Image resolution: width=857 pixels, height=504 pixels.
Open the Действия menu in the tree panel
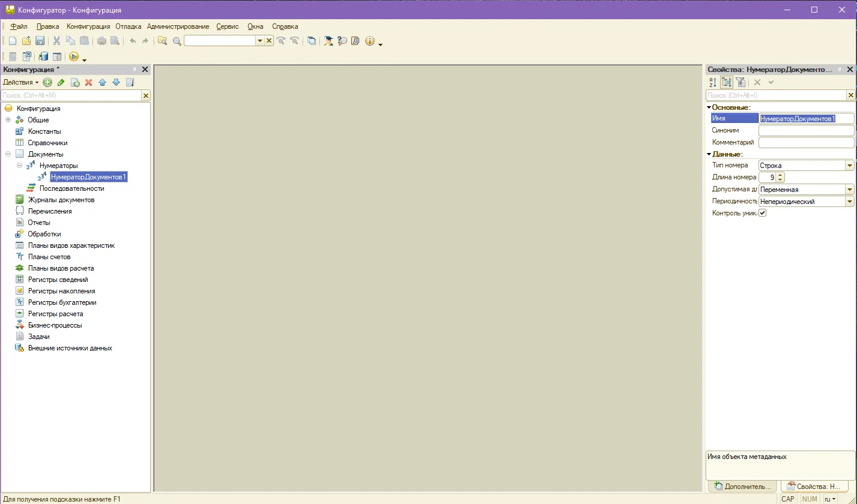click(x=20, y=82)
